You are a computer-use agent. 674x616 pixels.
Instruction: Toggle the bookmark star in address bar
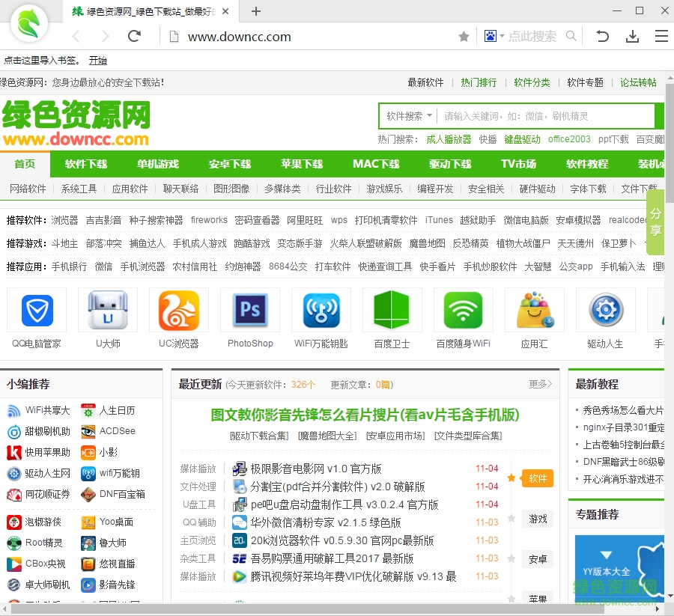pos(464,35)
